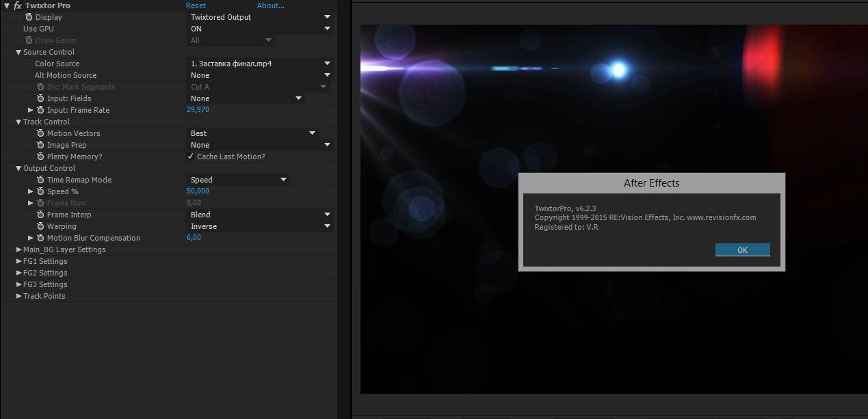Toggle the stopwatch for Motion Vectors
This screenshot has width=868, height=419.
40,133
